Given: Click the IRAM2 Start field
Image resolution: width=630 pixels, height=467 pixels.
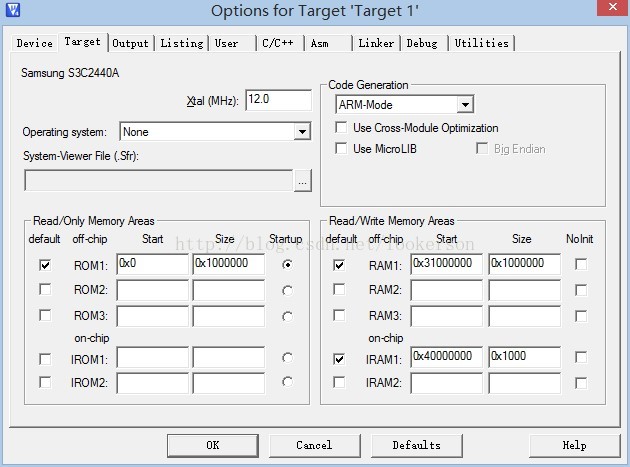Looking at the screenshot, I should 446,383.
